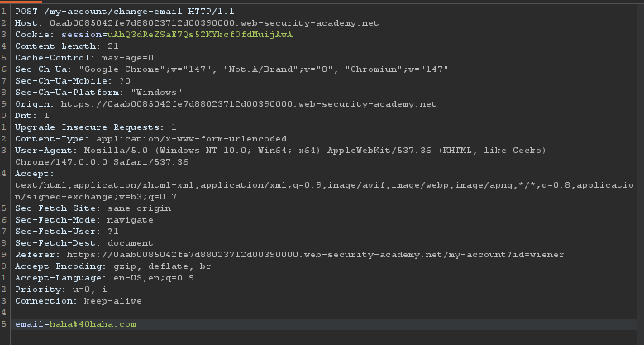Image resolution: width=644 pixels, height=345 pixels.
Task: Click the Sec-Ch-Ua header line
Action: pos(231,69)
